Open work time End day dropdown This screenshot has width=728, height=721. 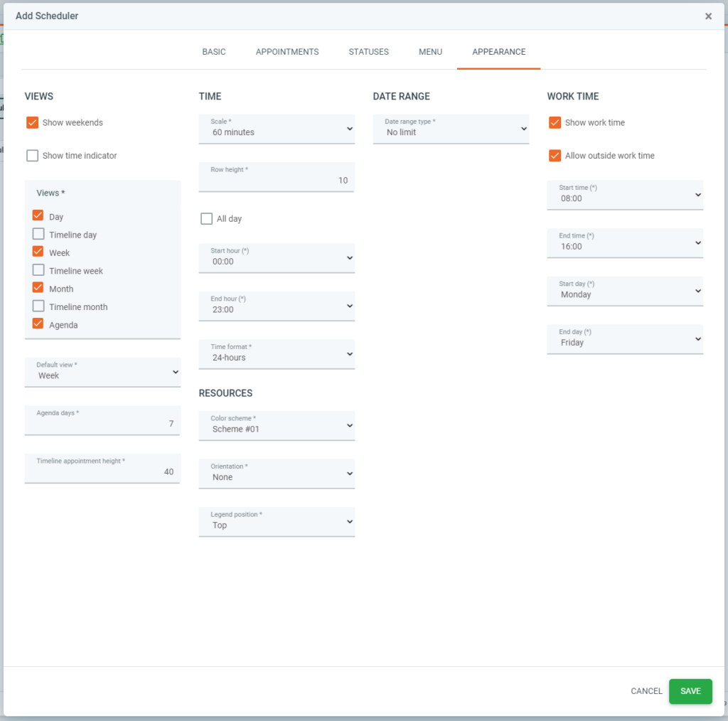(x=625, y=338)
